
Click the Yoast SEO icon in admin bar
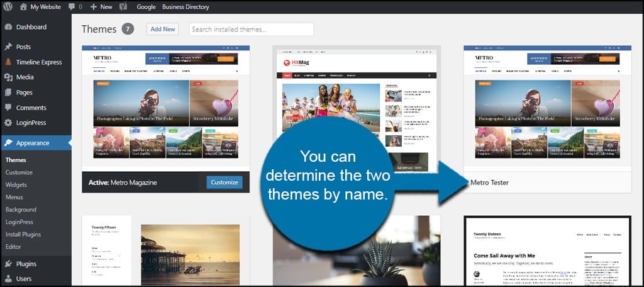tap(123, 7)
